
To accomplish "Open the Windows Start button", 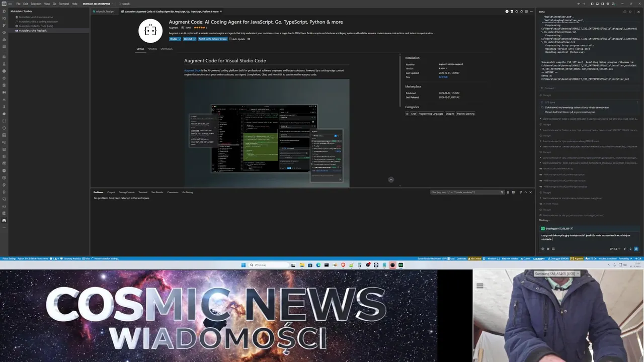I will (x=244, y=265).
